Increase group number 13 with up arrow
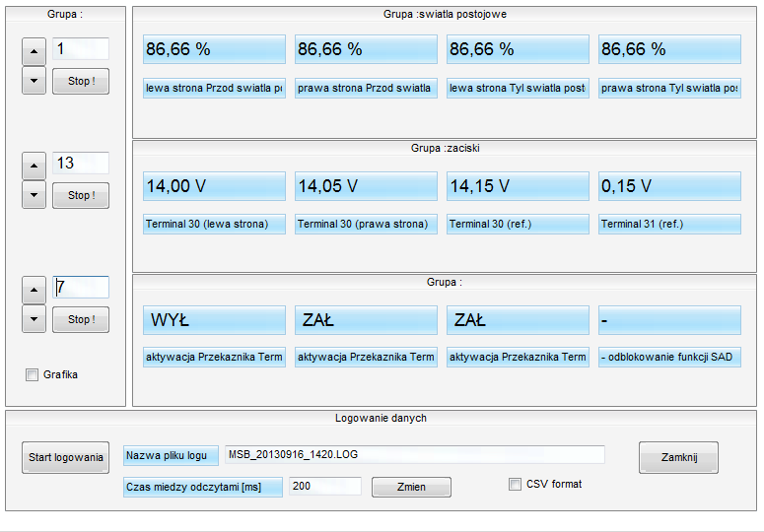The image size is (764, 532). 34,166
